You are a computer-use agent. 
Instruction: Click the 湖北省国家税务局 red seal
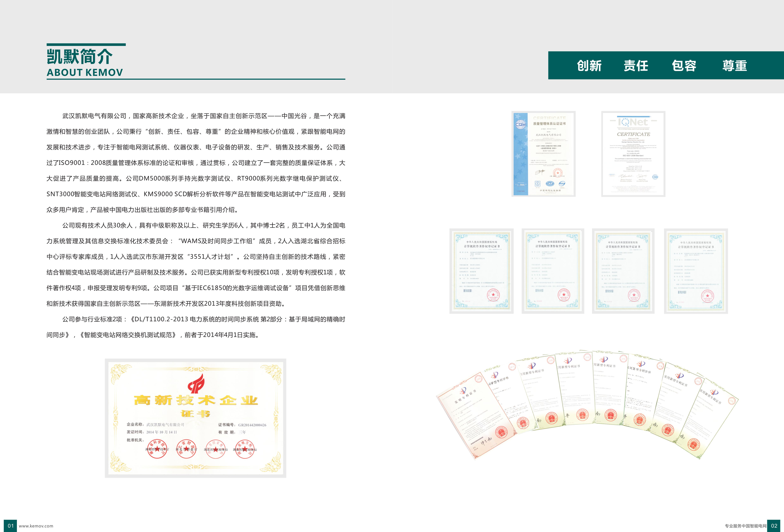pyautogui.click(x=216, y=449)
